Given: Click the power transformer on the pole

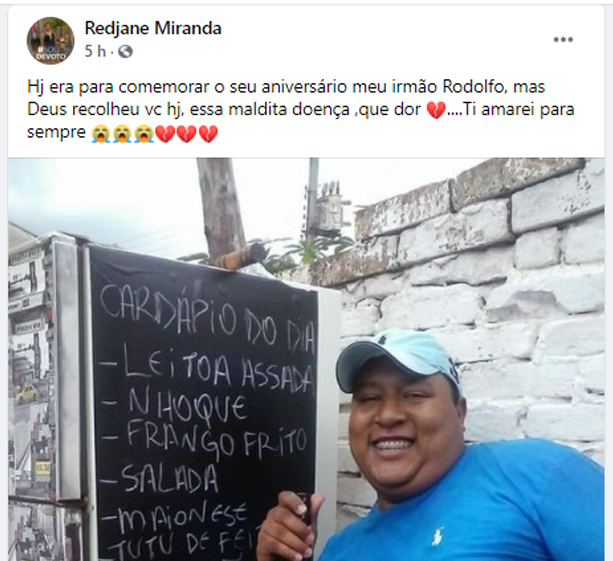Looking at the screenshot, I should 327,206.
